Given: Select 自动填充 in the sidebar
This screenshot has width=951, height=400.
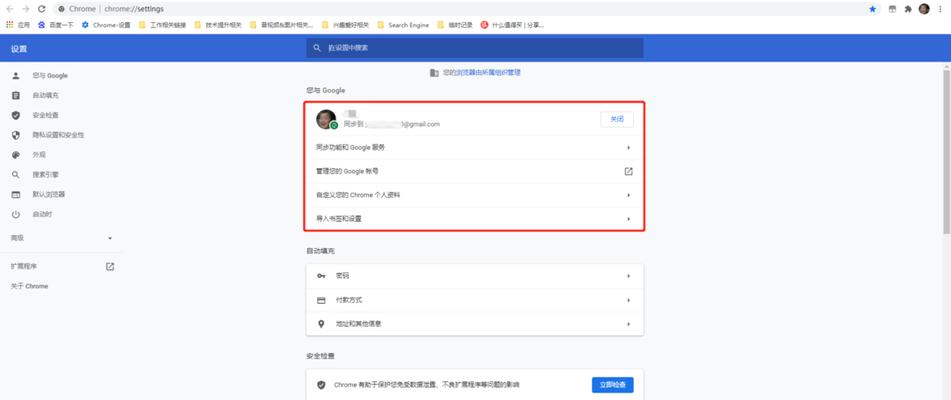Looking at the screenshot, I should [x=45, y=96].
